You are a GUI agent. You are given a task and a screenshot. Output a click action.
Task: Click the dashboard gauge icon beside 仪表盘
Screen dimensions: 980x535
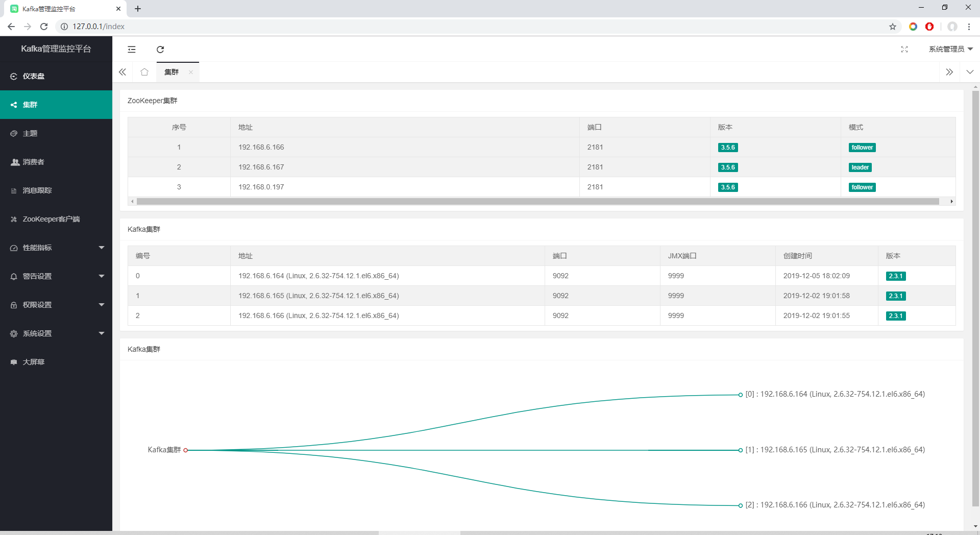[x=14, y=76]
